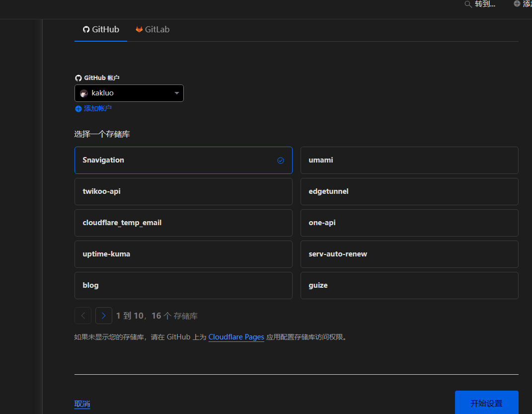532x414 pixels.
Task: Go to previous page of repositories
Action: (83, 316)
